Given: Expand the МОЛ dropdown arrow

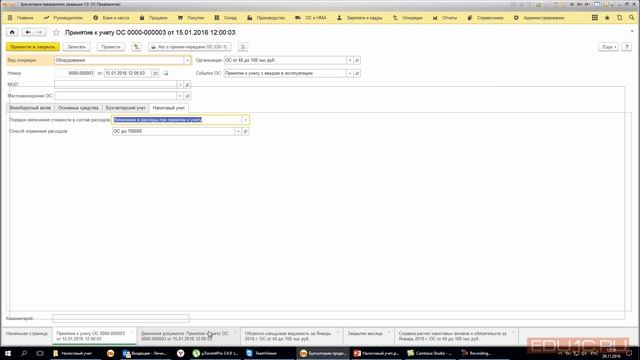Looking at the screenshot, I should (180, 84).
